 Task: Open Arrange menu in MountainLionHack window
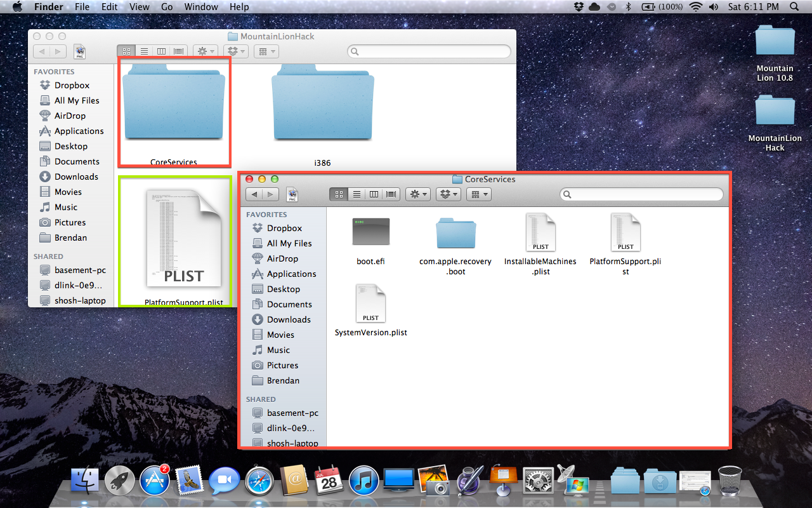coord(266,51)
